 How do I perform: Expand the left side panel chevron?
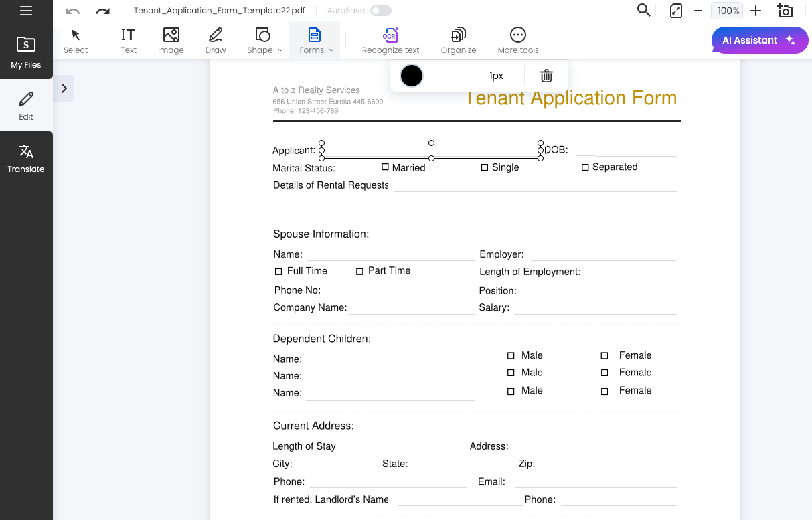64,88
